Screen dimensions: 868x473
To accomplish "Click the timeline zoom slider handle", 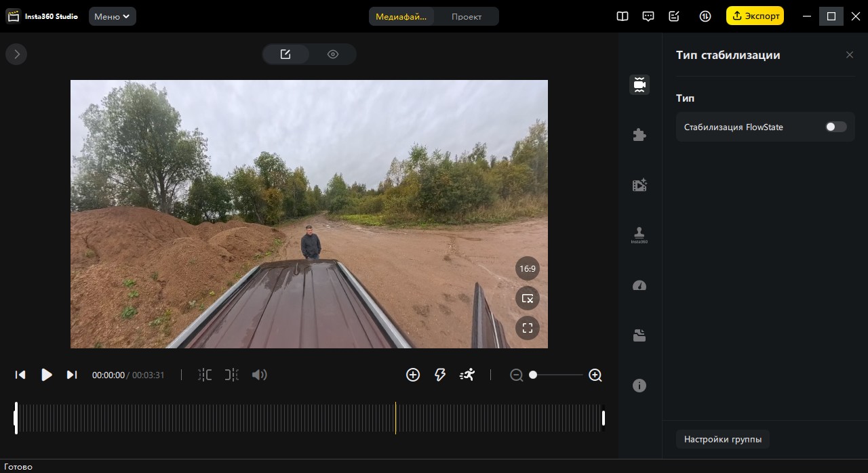I will 533,375.
